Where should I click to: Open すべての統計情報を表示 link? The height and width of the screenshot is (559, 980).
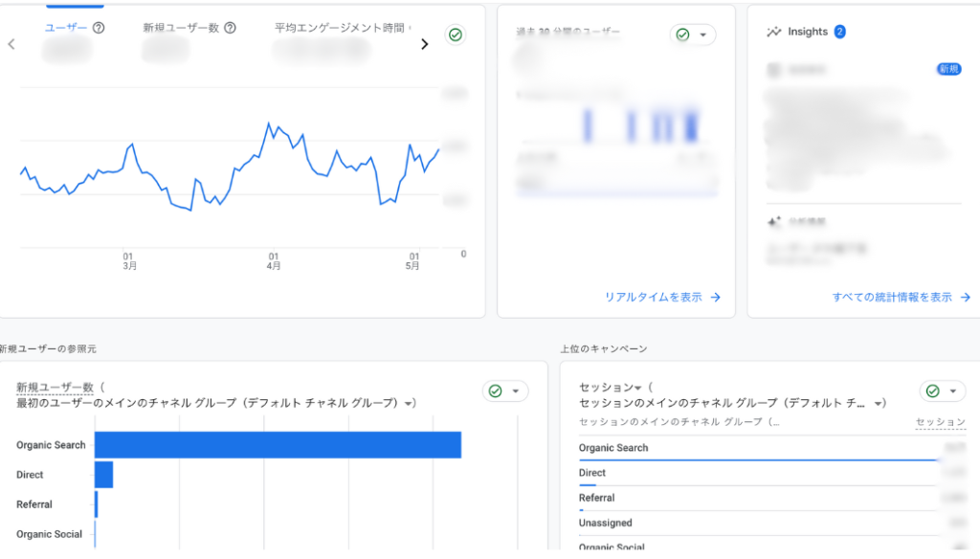click(892, 297)
